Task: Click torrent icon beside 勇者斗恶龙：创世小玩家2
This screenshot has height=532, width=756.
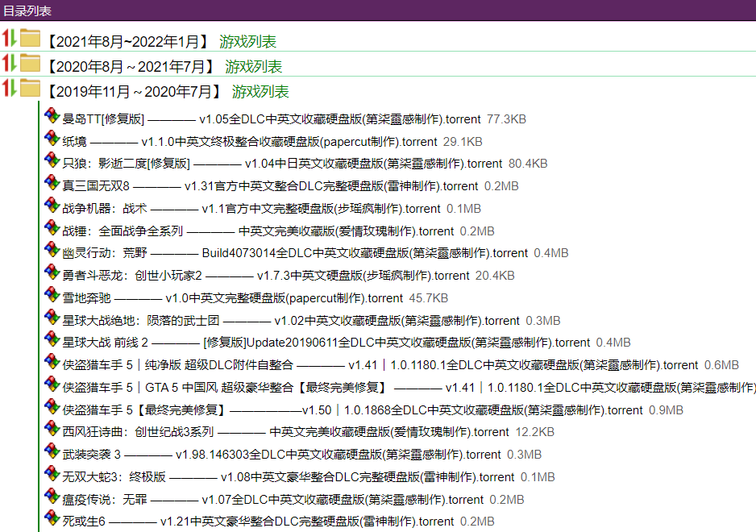Action: [x=52, y=272]
